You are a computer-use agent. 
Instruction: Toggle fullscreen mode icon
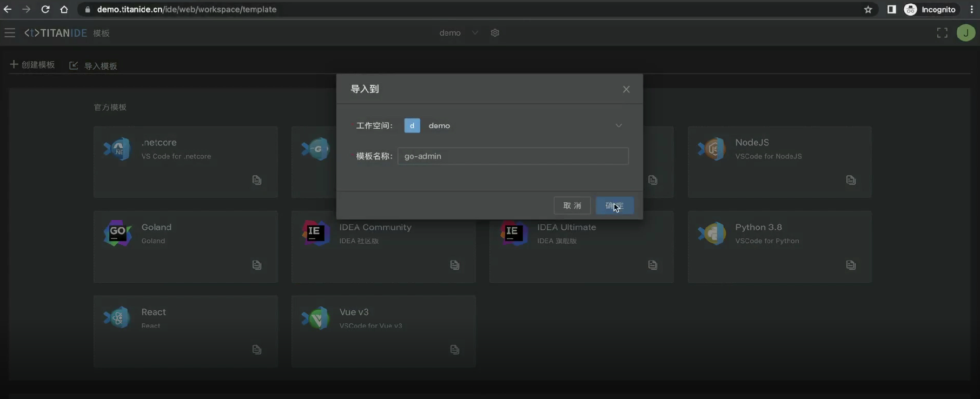click(x=942, y=33)
